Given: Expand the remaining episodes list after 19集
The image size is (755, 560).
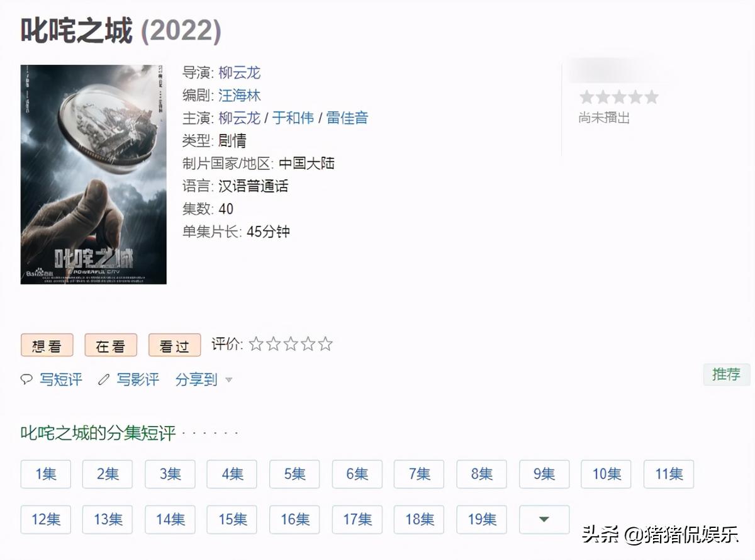Looking at the screenshot, I should (544, 520).
